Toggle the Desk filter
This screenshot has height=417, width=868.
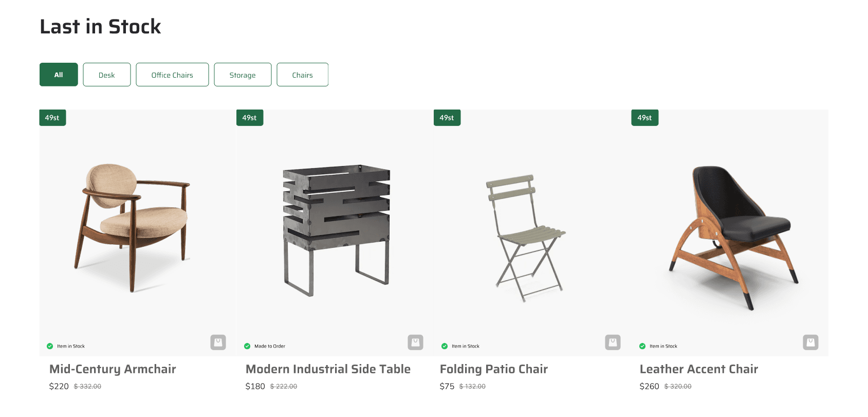106,75
